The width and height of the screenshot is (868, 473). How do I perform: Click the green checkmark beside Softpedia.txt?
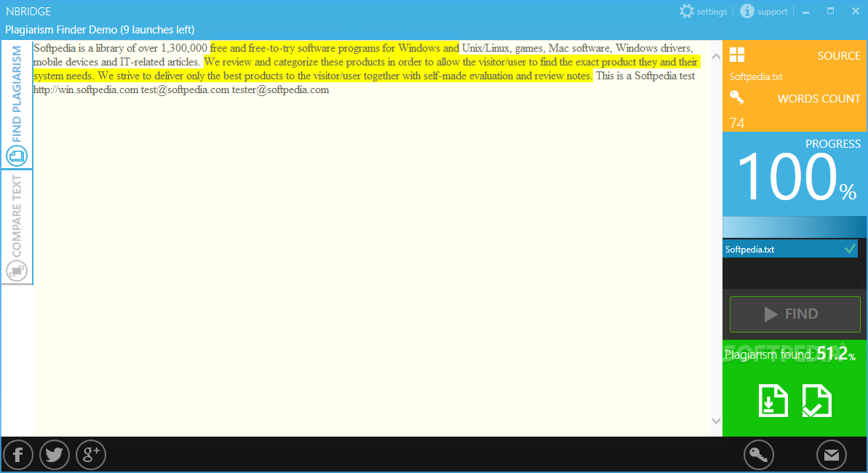tap(851, 249)
